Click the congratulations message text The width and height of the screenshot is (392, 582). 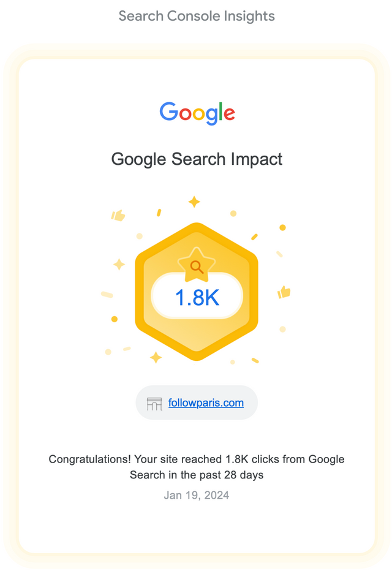(197, 467)
